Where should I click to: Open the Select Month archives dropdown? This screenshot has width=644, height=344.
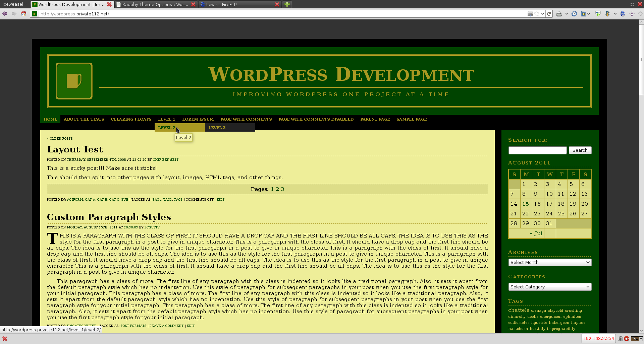point(549,262)
